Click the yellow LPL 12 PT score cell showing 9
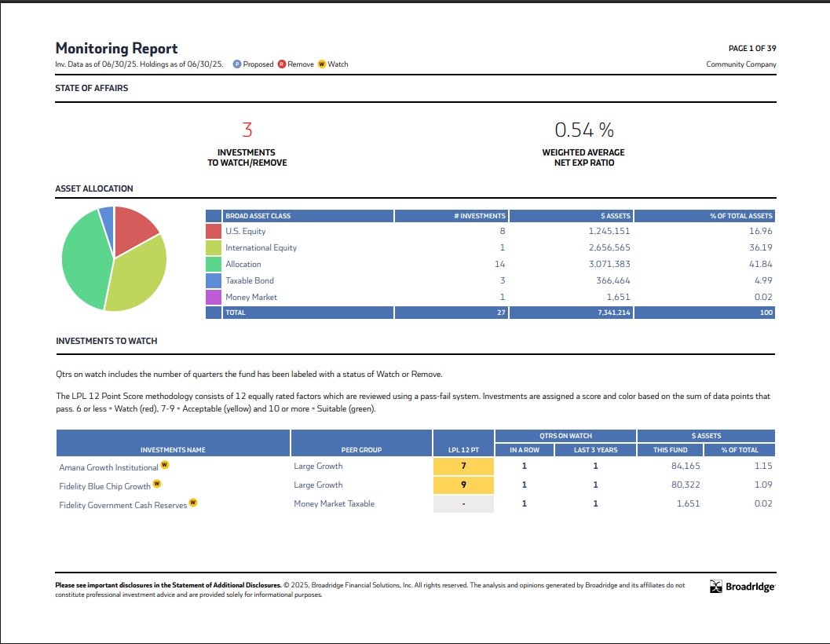Viewport: 830px width, 644px height. (463, 485)
